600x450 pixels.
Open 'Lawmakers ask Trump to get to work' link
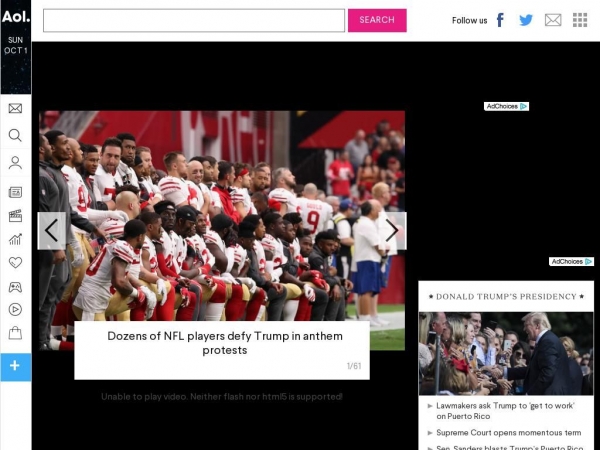pos(505,411)
